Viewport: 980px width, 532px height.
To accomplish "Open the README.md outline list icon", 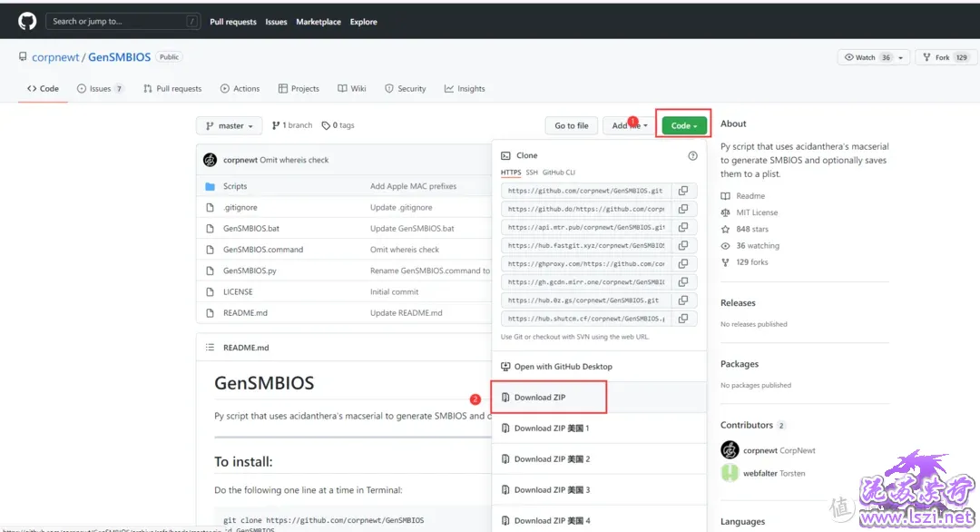I will (210, 348).
